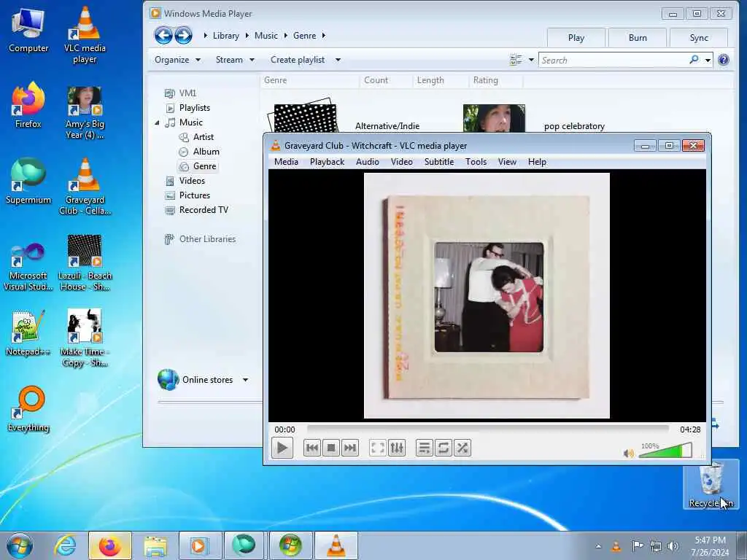Expand view options dropdown arrow
The height and width of the screenshot is (560, 747).
(531, 60)
